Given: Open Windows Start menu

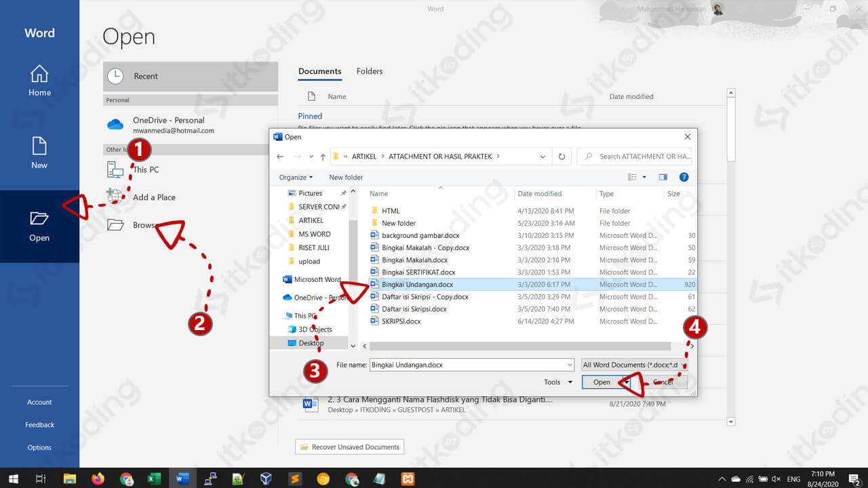Looking at the screenshot, I should point(13,479).
